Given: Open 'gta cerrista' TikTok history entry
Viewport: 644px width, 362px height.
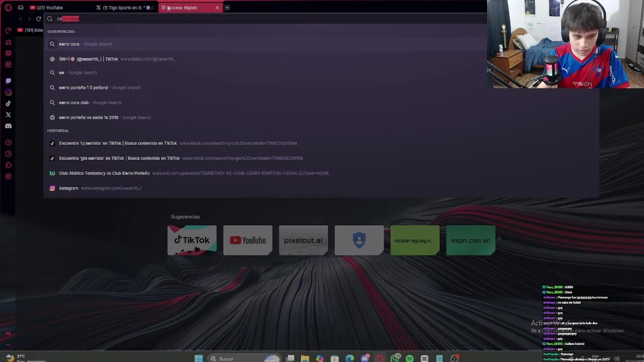Looking at the screenshot, I should click(x=322, y=158).
